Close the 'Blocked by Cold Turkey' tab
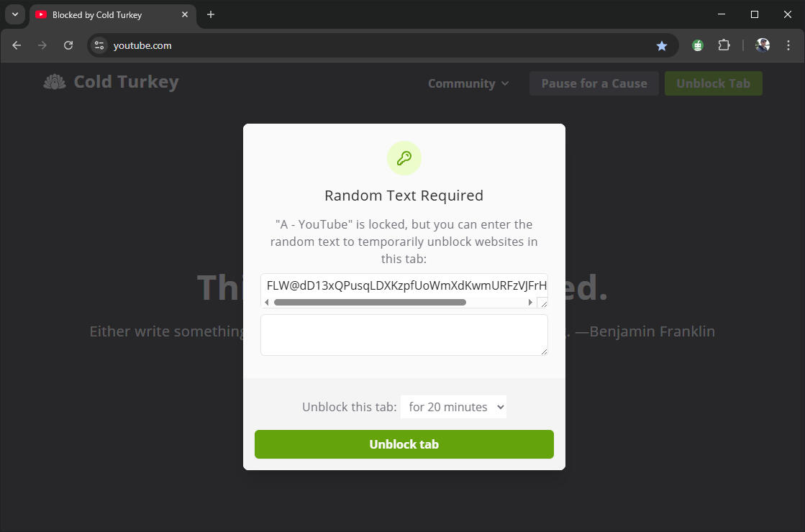Screen dimensions: 805x532 click(x=185, y=15)
